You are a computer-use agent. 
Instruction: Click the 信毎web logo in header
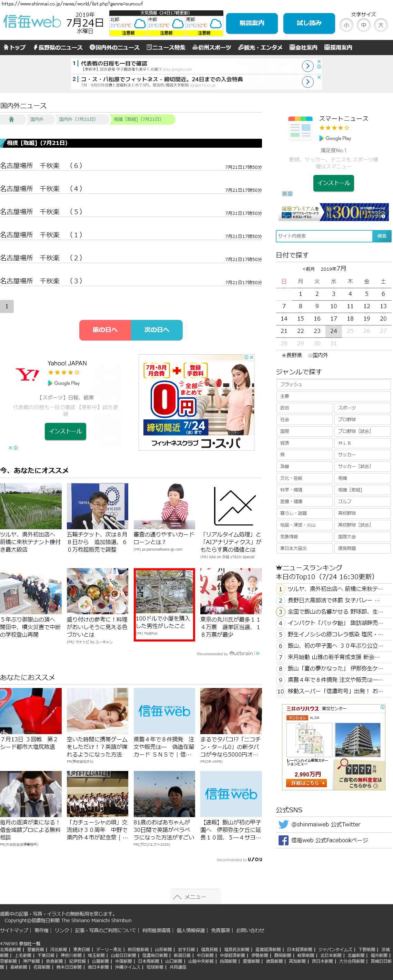pyautogui.click(x=32, y=22)
